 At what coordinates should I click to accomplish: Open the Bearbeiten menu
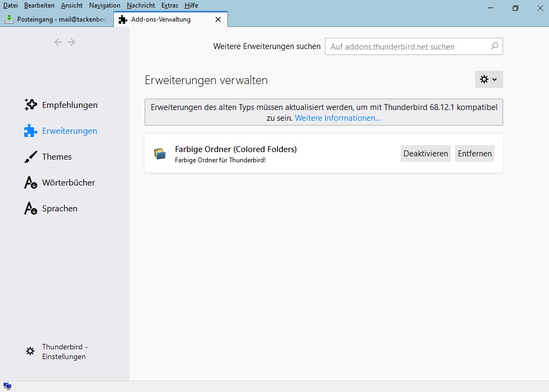39,5
